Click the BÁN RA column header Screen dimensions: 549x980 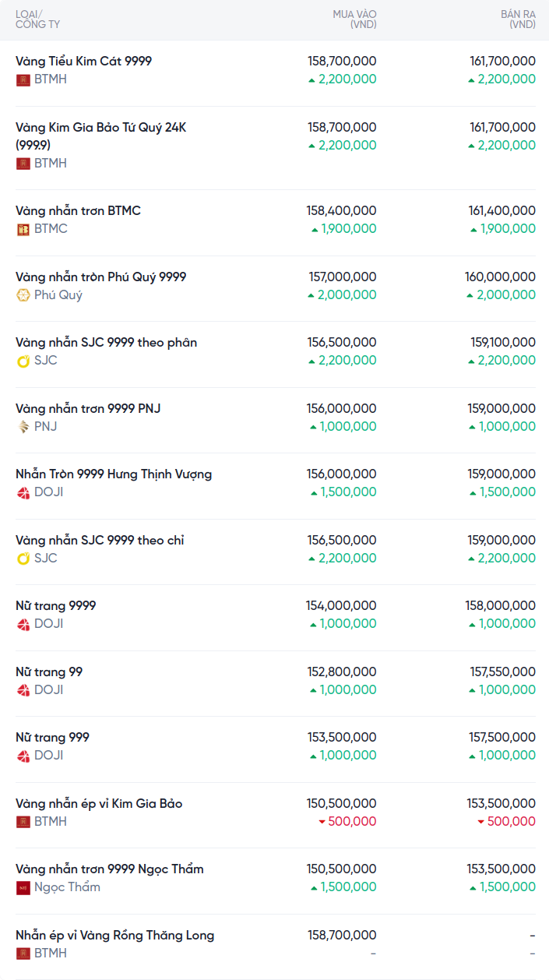tap(518, 19)
